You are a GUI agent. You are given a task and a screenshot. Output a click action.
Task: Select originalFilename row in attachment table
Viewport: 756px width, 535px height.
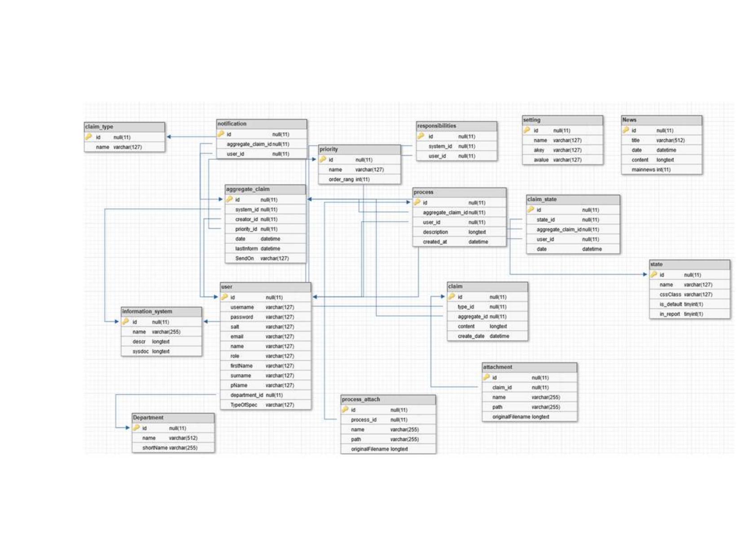coord(530,417)
